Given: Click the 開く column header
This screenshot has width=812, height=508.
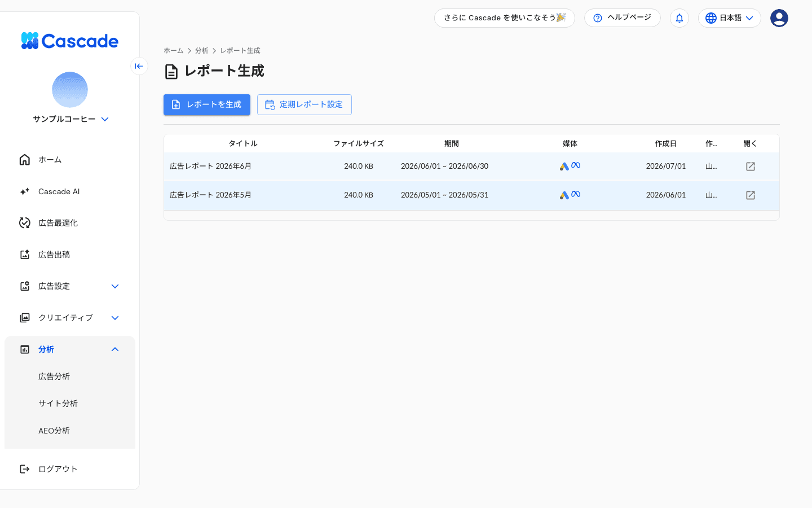Looking at the screenshot, I should point(751,143).
